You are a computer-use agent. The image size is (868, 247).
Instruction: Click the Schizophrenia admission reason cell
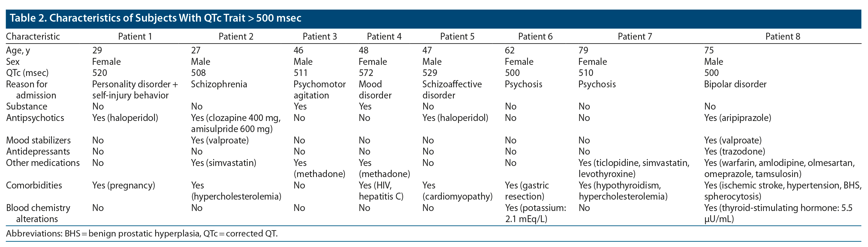click(x=219, y=84)
